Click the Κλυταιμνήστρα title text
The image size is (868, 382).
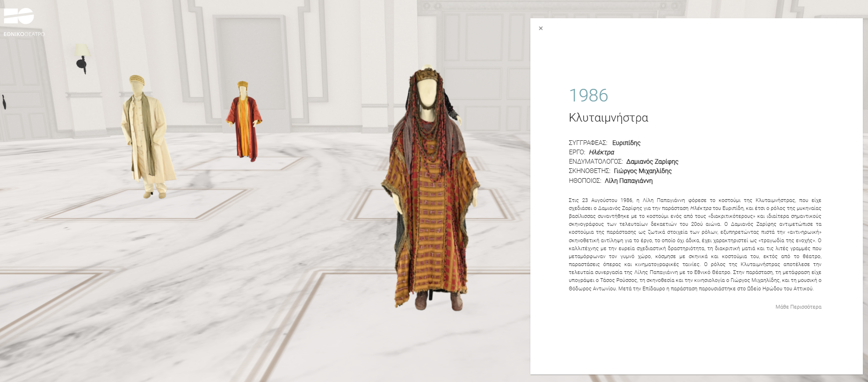[608, 118]
